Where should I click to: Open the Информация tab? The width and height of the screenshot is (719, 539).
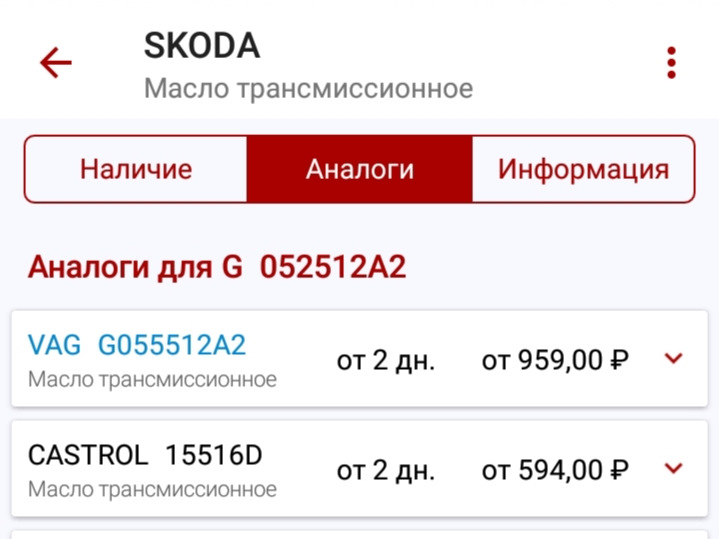(583, 169)
